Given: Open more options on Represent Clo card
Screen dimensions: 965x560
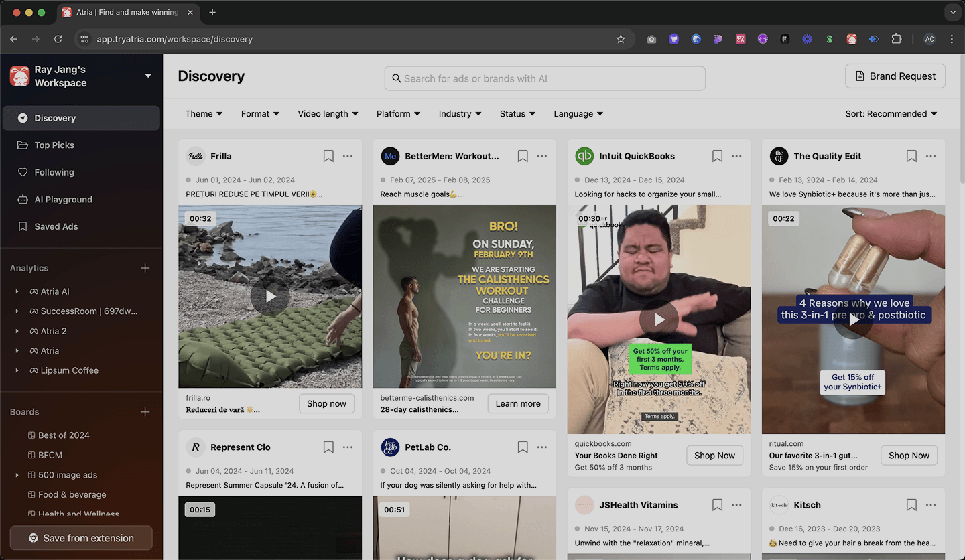Looking at the screenshot, I should 348,447.
